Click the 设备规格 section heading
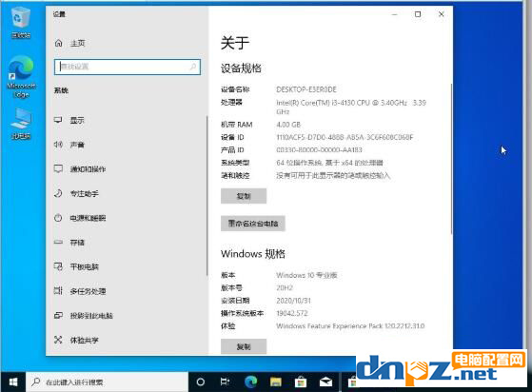 tap(241, 69)
